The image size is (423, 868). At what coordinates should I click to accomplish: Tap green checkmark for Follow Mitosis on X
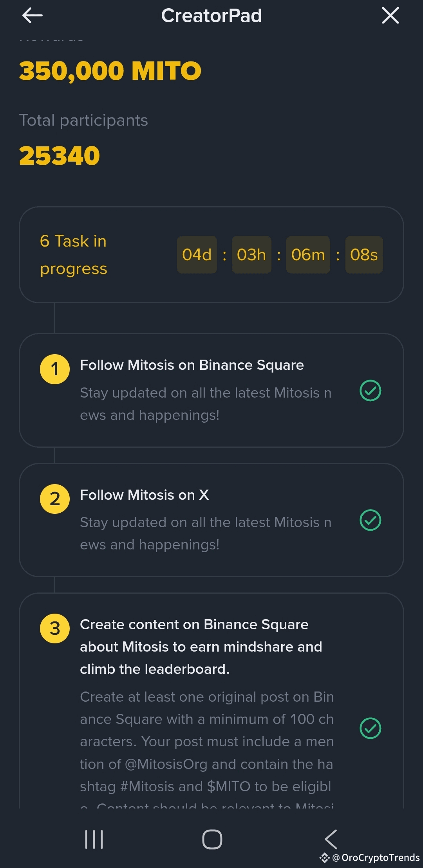(x=370, y=520)
